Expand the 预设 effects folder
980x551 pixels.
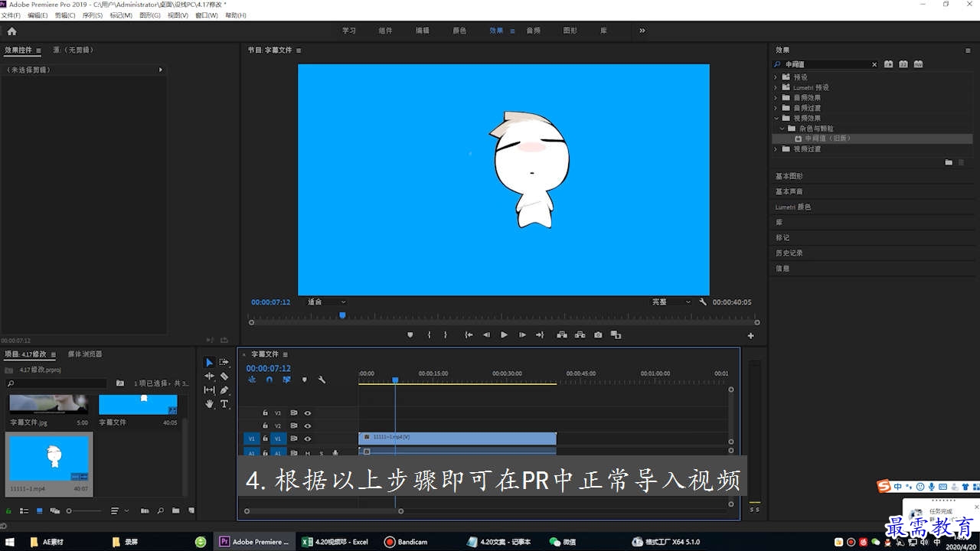(776, 77)
